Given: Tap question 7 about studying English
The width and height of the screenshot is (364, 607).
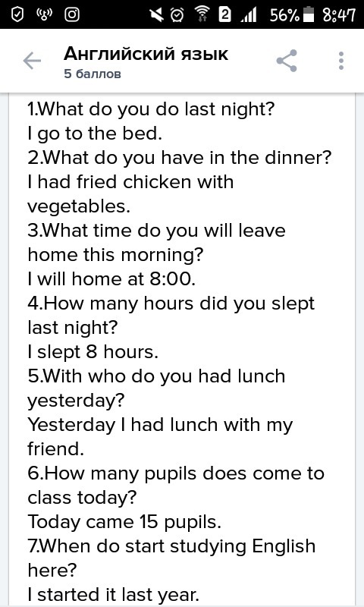Looking at the screenshot, I should point(171,558).
